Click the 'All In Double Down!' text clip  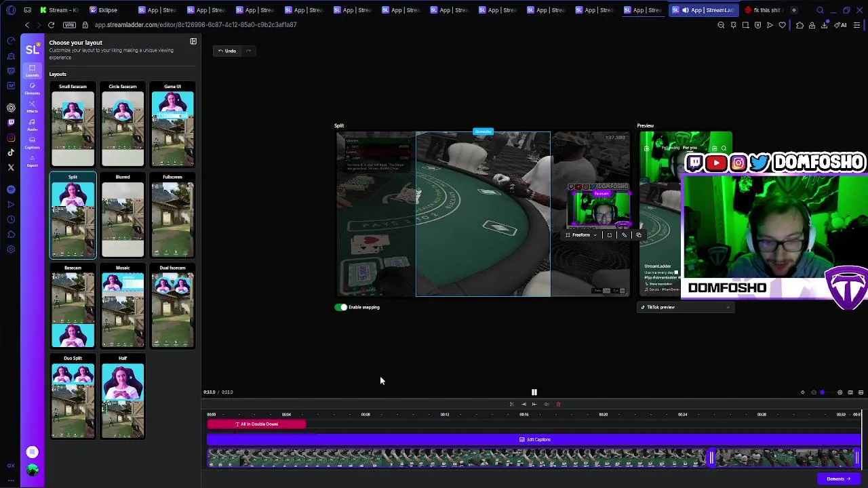point(256,424)
